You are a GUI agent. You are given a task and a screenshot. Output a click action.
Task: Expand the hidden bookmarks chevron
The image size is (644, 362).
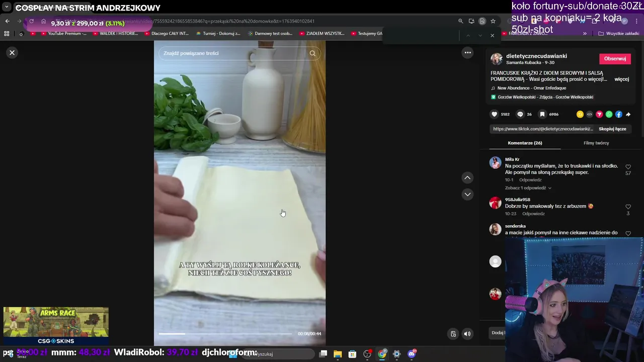(x=585, y=34)
